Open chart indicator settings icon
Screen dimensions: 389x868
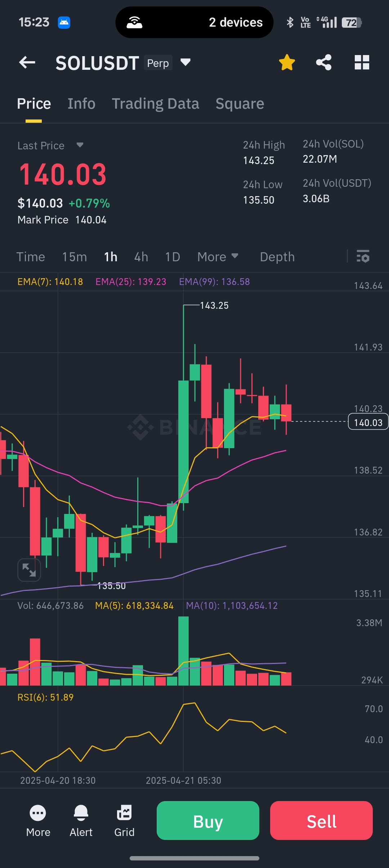(x=363, y=256)
